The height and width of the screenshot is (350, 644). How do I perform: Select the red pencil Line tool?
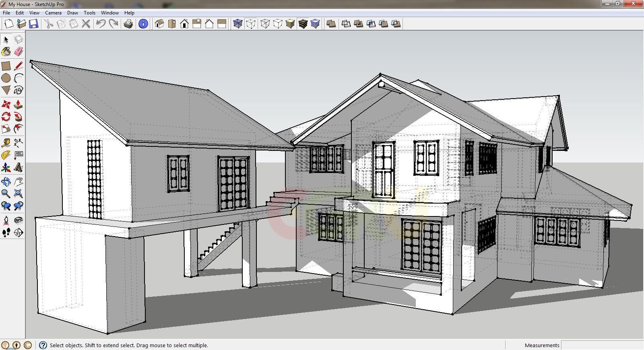[x=18, y=66]
